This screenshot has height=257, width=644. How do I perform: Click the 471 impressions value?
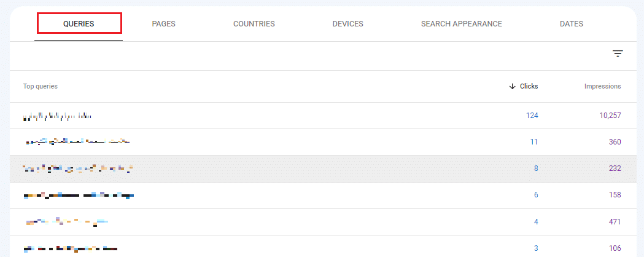click(x=615, y=222)
